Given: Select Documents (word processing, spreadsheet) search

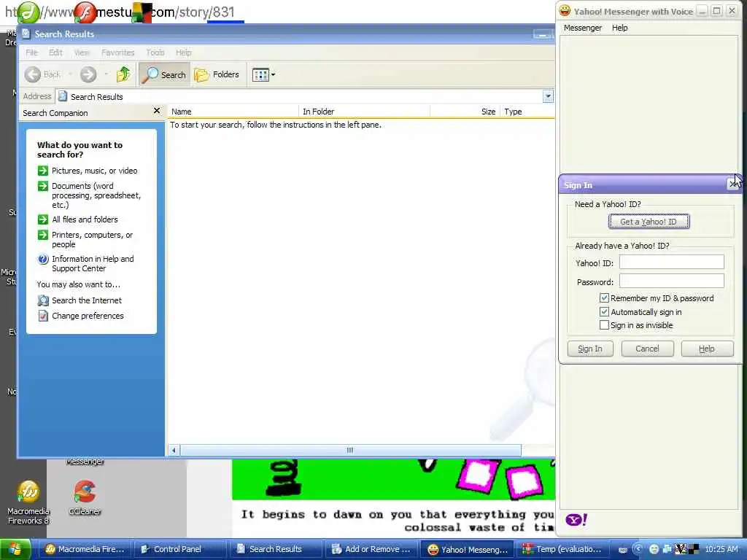Looking at the screenshot, I should click(x=96, y=195).
